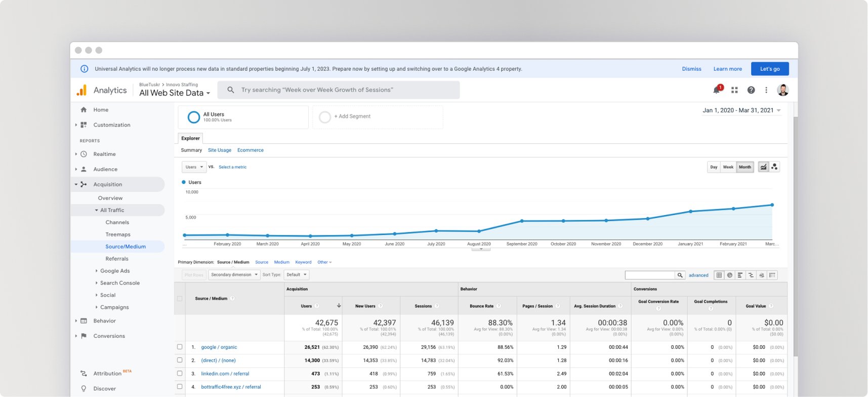868x397 pixels.
Task: Click the Analytics search field
Action: (x=339, y=90)
